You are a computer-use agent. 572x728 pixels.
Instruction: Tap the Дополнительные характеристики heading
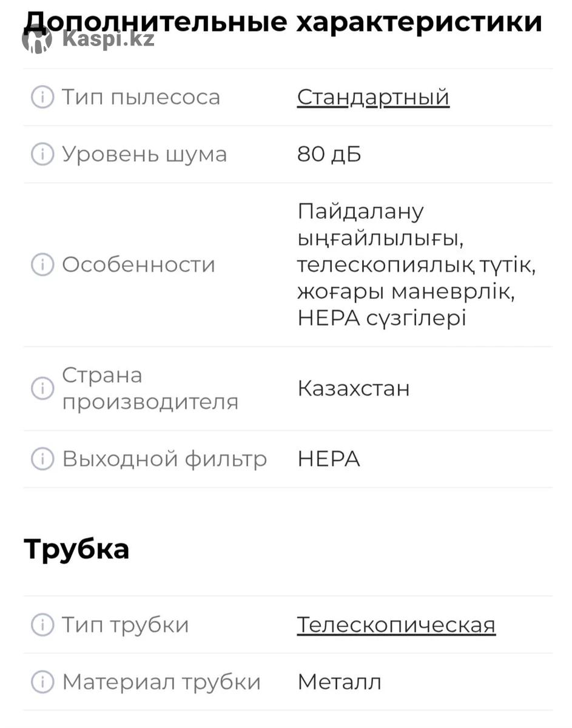[283, 21]
